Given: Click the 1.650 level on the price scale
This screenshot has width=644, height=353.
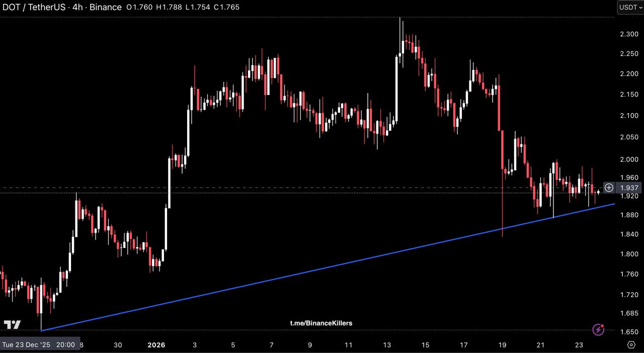Looking at the screenshot, I should (x=629, y=332).
